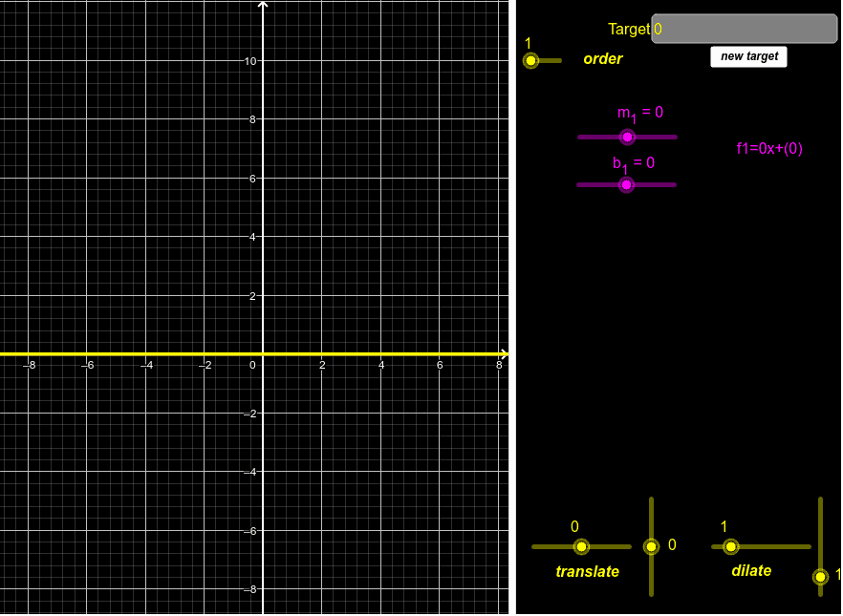Click y-axis tick label −6
Image resolution: width=843 pixels, height=616 pixels.
(x=249, y=531)
